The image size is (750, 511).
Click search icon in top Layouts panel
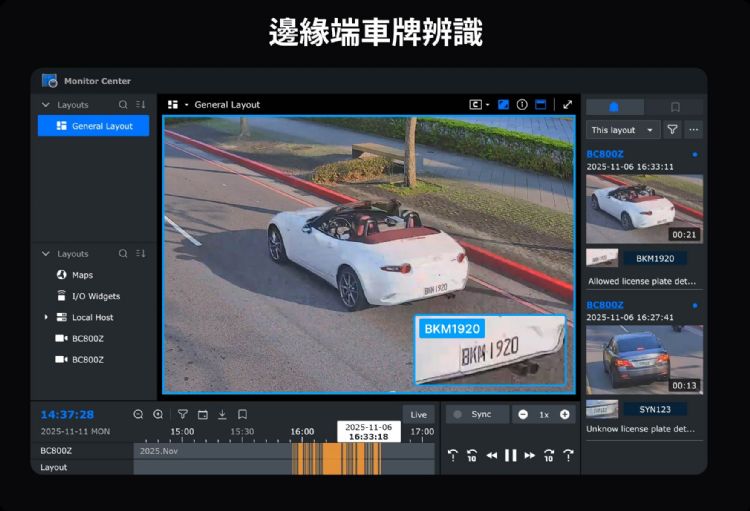123,105
